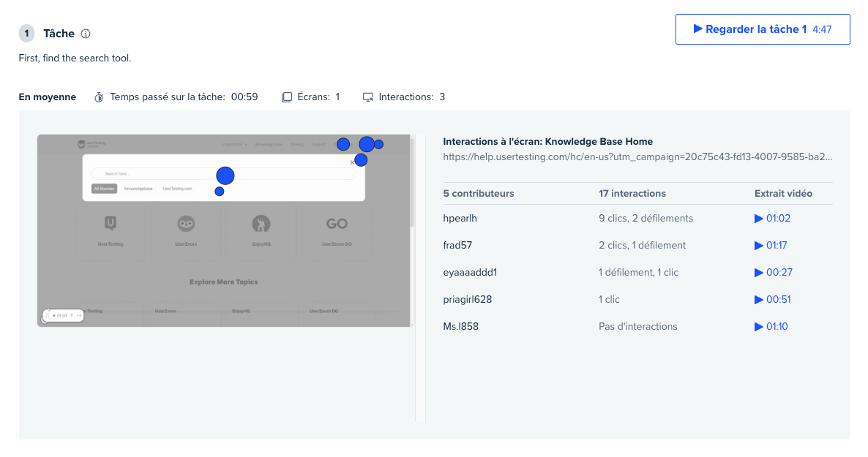Click the 5 contributeurs column header
Viewport: 868px width, 457px height.
point(479,194)
